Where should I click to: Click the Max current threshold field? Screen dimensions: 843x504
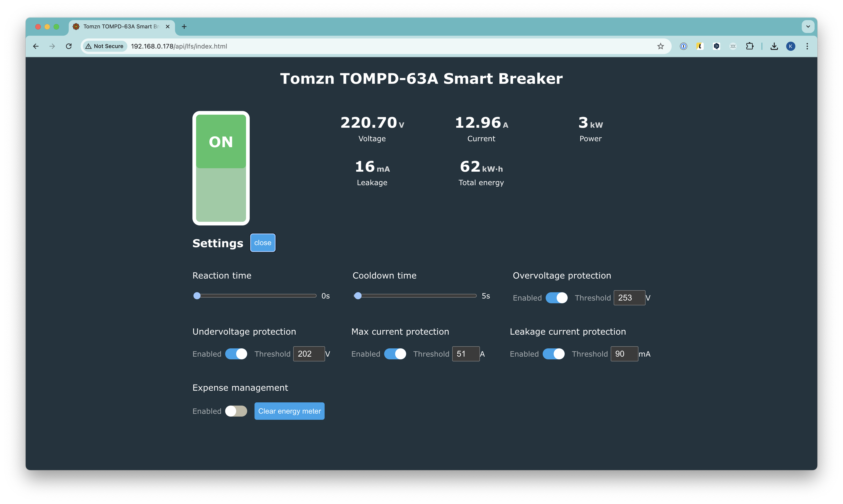(465, 354)
